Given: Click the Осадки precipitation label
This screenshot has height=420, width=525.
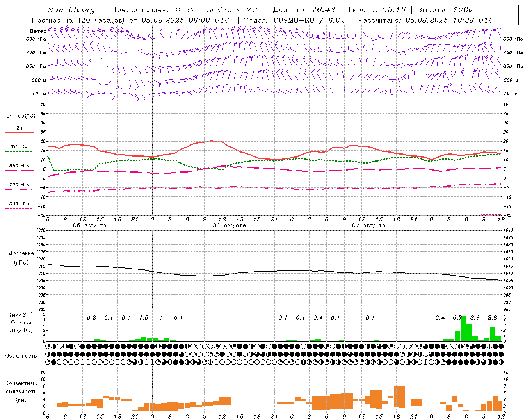Looking at the screenshot, I should (21, 322).
